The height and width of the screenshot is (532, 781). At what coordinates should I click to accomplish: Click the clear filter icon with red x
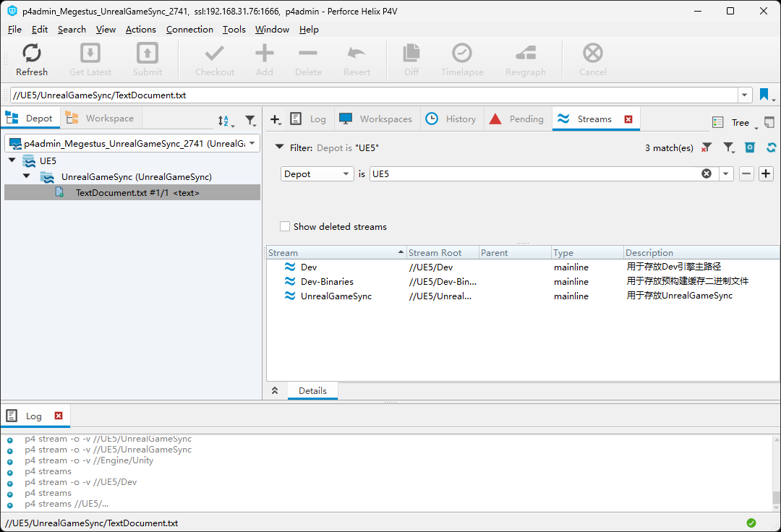click(x=707, y=147)
